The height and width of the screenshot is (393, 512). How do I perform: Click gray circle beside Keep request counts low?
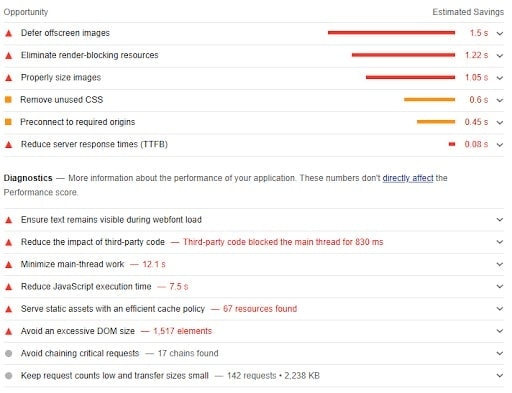[9, 376]
